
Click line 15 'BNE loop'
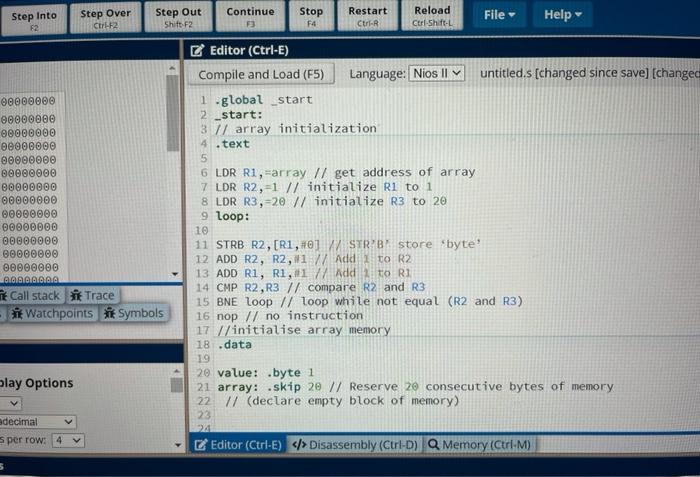(369, 301)
